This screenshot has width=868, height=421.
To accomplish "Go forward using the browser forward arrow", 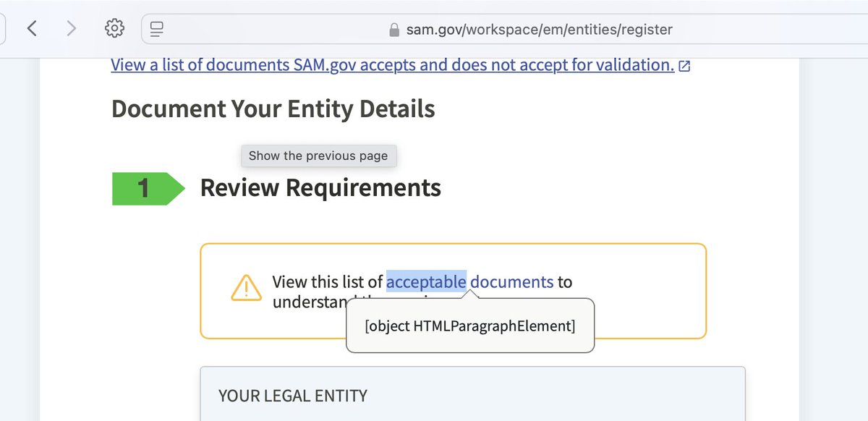I will [x=71, y=29].
